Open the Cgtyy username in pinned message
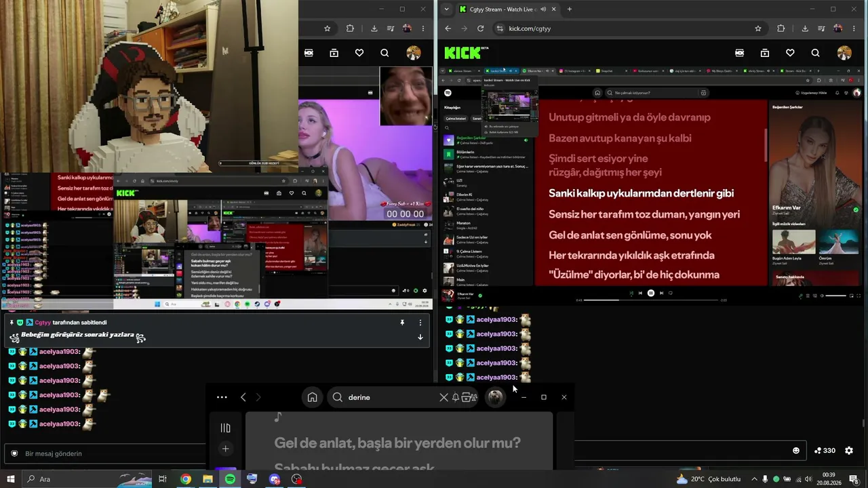Screen dimensions: 868x488 coord(43,323)
